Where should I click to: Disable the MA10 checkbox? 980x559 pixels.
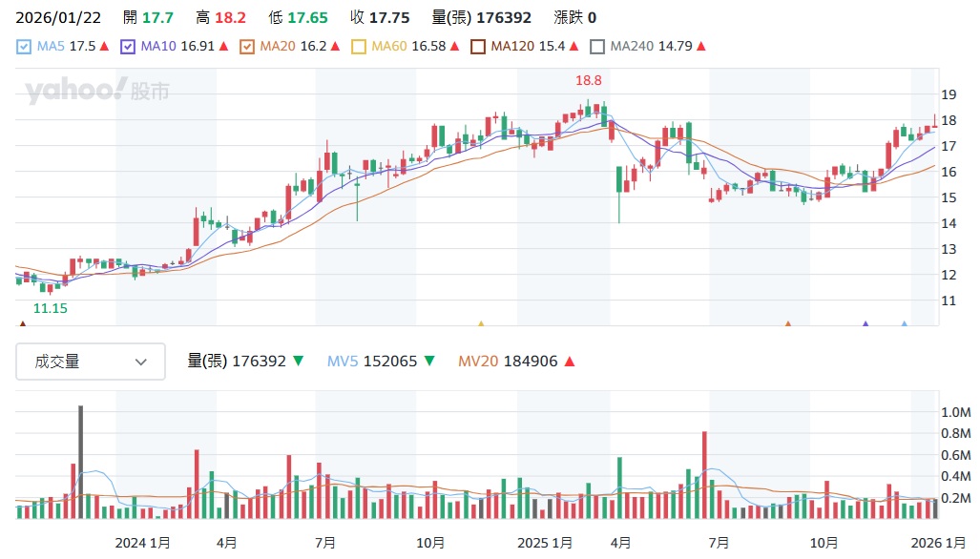tap(127, 45)
